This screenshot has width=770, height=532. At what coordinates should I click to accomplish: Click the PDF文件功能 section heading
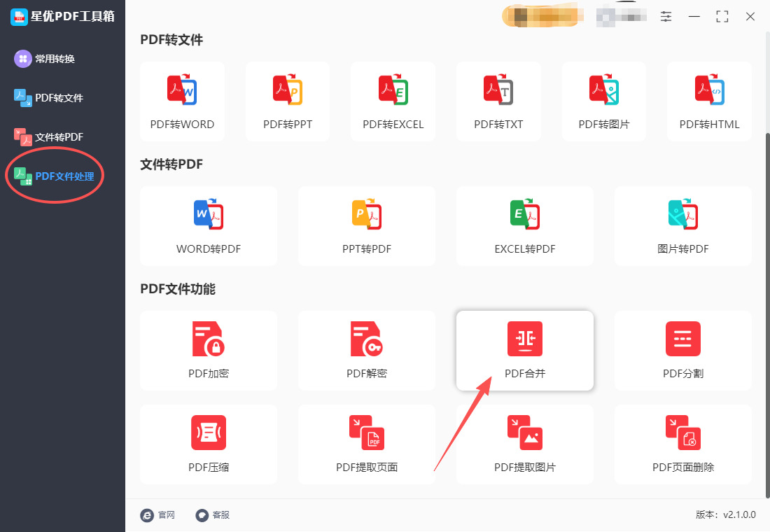coord(178,289)
